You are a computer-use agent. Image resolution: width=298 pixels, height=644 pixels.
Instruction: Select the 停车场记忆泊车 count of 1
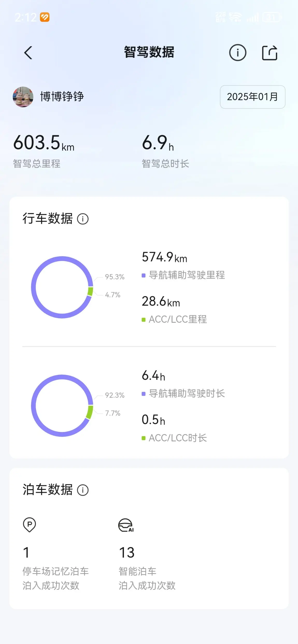click(26, 552)
